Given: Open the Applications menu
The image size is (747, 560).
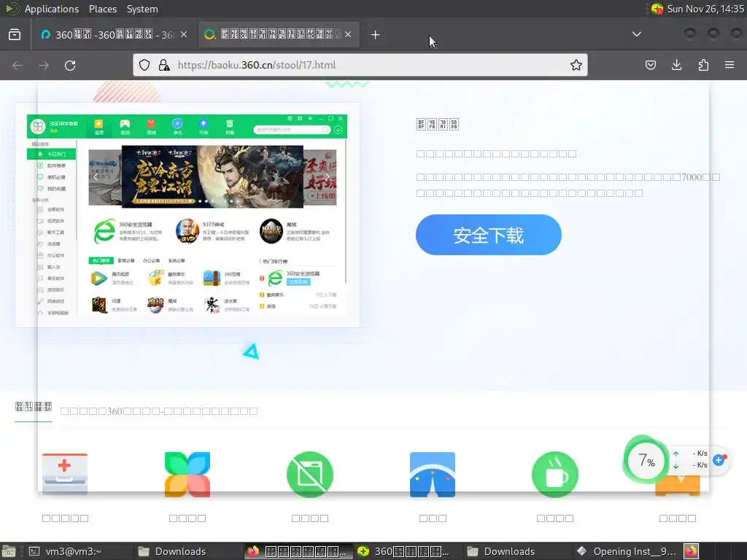Looking at the screenshot, I should point(51,9).
